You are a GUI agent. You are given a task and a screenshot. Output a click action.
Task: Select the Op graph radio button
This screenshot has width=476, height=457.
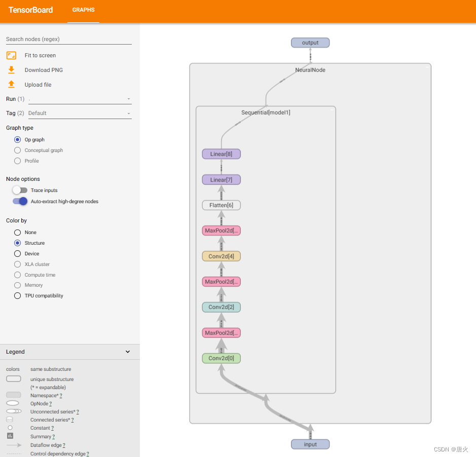[18, 140]
